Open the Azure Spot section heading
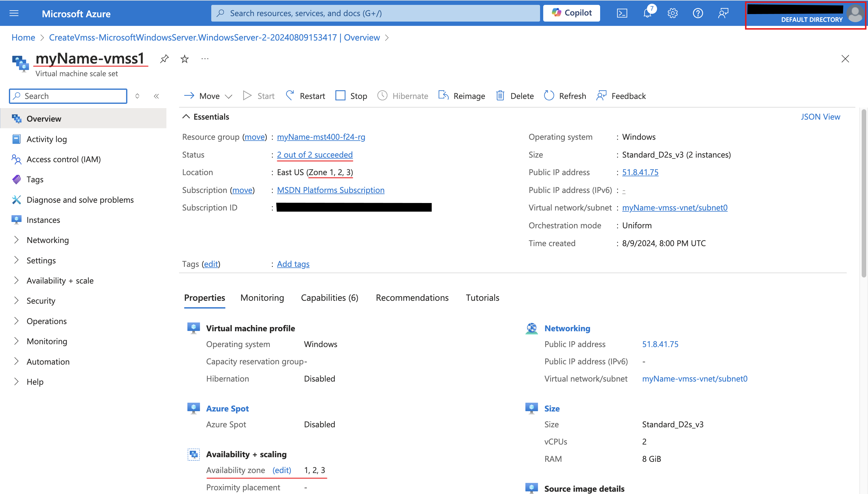Viewport: 868px width, 494px height. 228,409
